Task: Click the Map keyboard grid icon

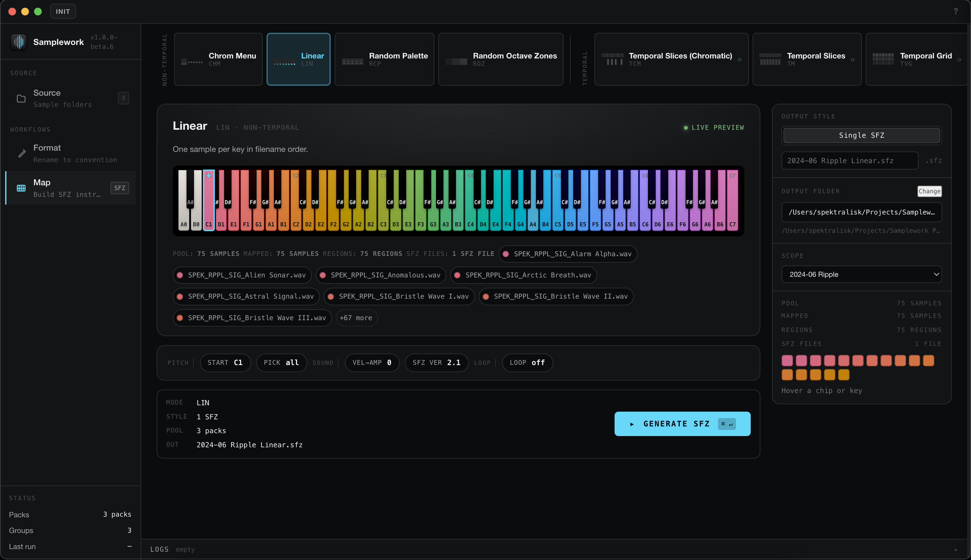Action: pyautogui.click(x=21, y=188)
